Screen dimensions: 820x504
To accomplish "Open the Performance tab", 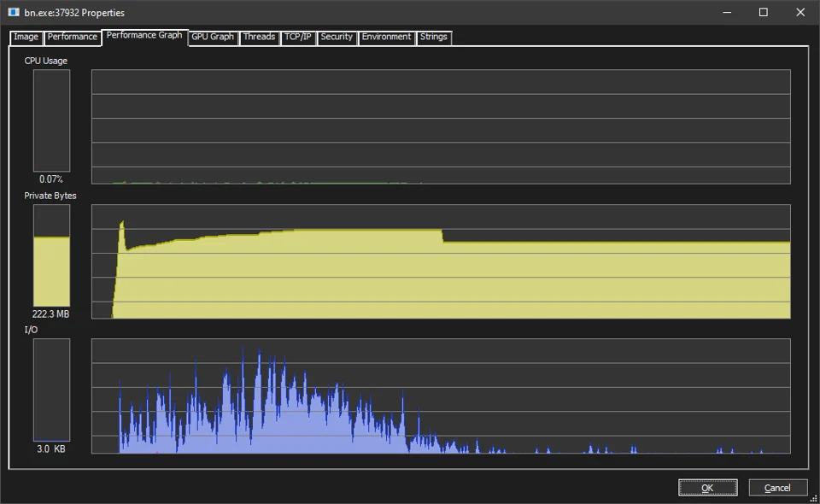I will click(x=72, y=37).
